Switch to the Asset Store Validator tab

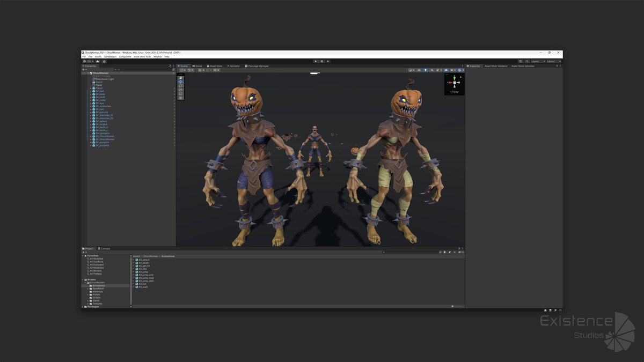point(496,66)
